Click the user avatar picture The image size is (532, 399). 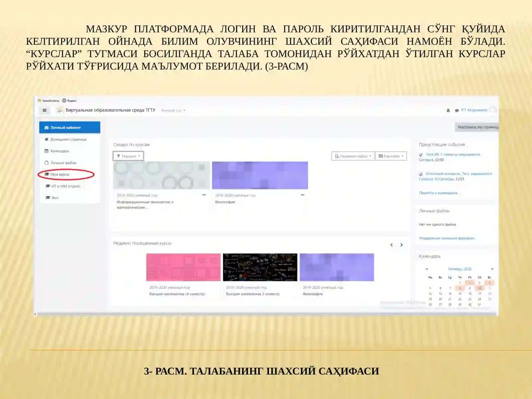coord(493,110)
